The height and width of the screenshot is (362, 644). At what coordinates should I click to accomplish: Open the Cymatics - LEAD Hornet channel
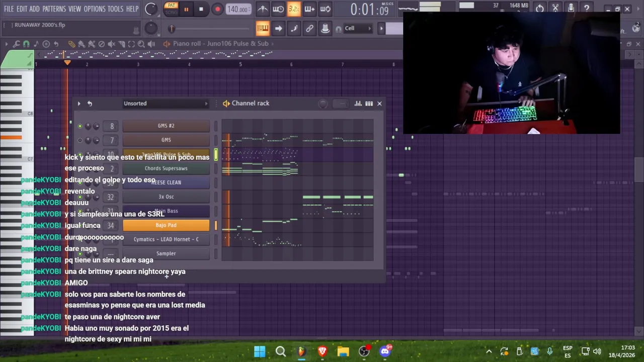click(166, 239)
